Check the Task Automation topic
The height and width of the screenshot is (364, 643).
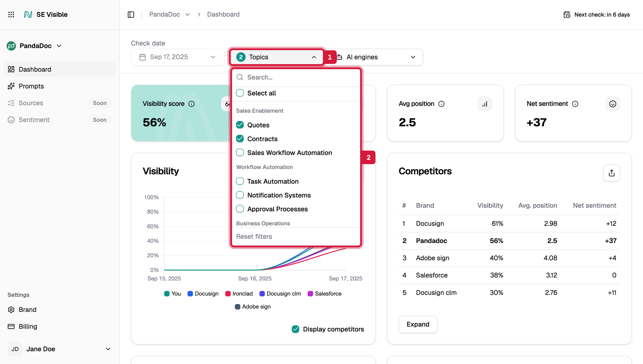[x=240, y=181]
